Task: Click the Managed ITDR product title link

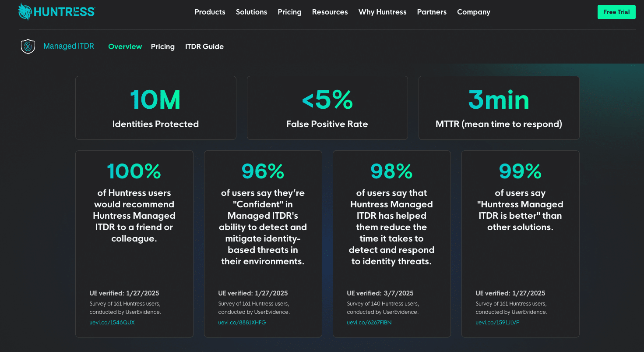Action: 69,46
